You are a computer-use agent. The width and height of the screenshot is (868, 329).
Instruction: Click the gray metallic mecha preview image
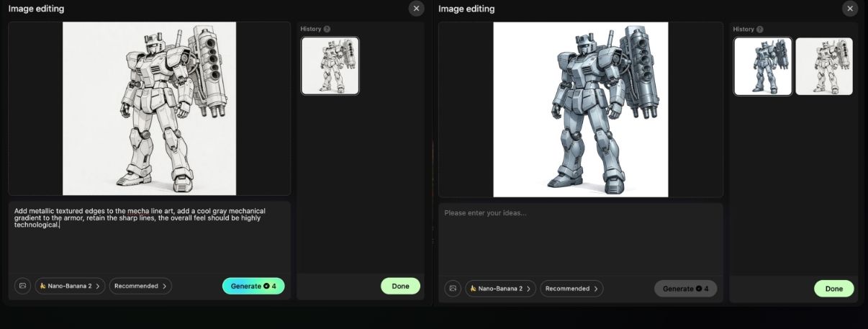coord(580,109)
